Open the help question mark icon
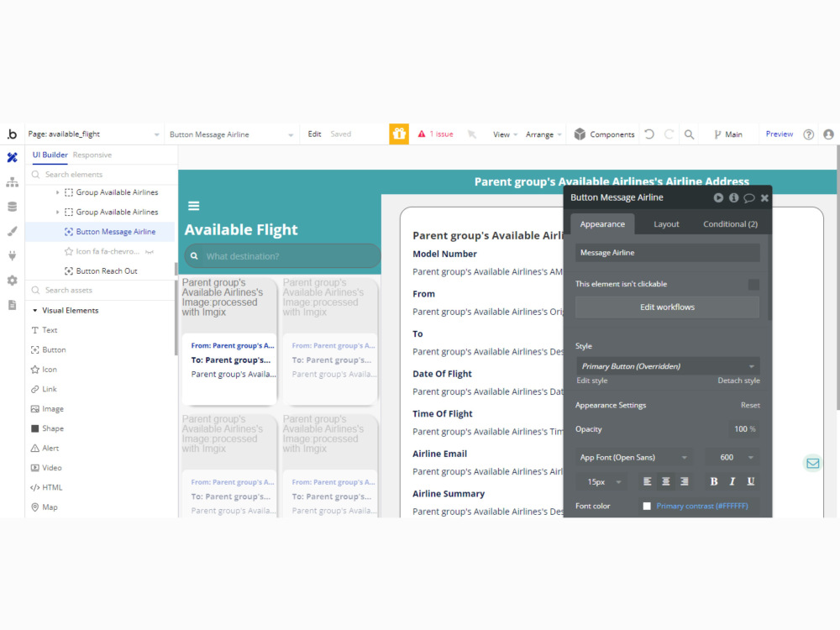The image size is (840, 630). pos(808,134)
